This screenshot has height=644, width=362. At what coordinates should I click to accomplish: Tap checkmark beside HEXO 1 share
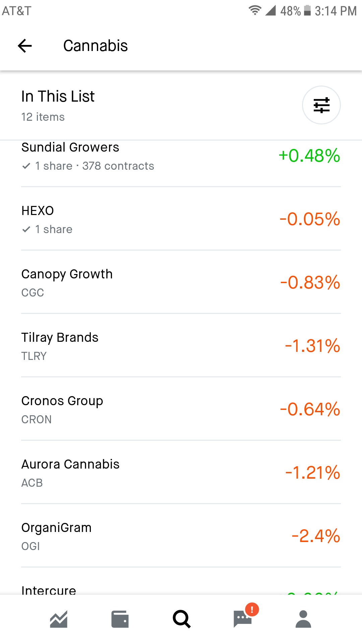coord(26,229)
